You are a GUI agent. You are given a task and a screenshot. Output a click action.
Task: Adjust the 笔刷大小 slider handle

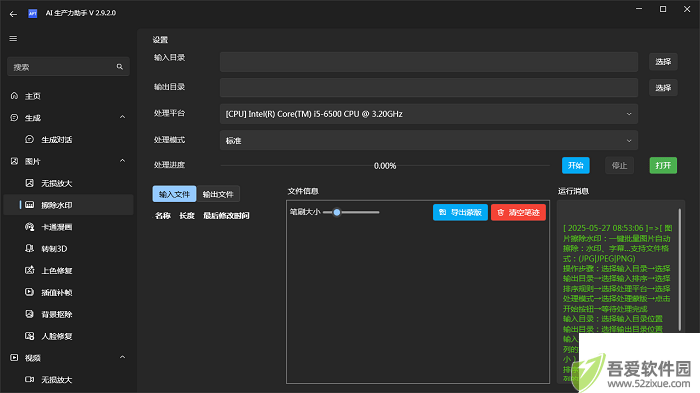pyautogui.click(x=337, y=212)
